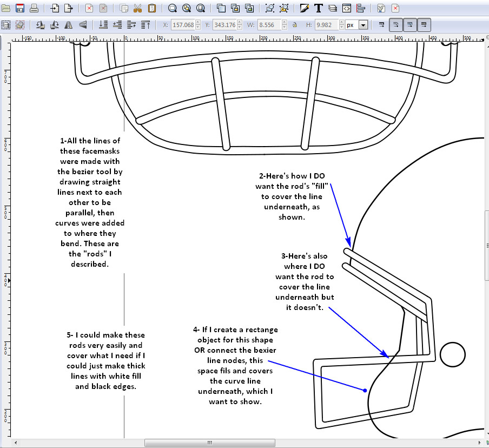Image resolution: width=489 pixels, height=448 pixels.
Task: Toggle scaling rounded rectangle corners
Action: coord(396,25)
